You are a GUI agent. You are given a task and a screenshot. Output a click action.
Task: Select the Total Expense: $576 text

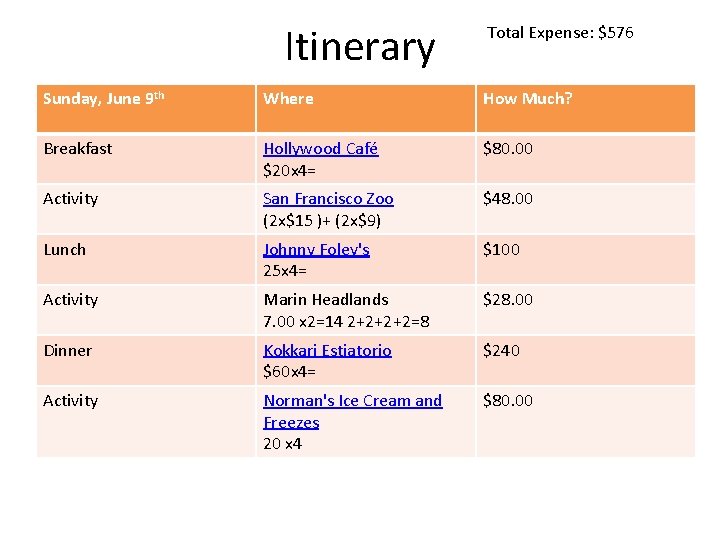click(x=560, y=33)
